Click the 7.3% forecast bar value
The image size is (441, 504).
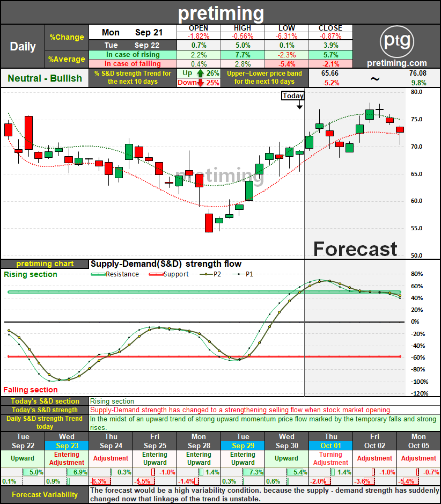(x=256, y=472)
